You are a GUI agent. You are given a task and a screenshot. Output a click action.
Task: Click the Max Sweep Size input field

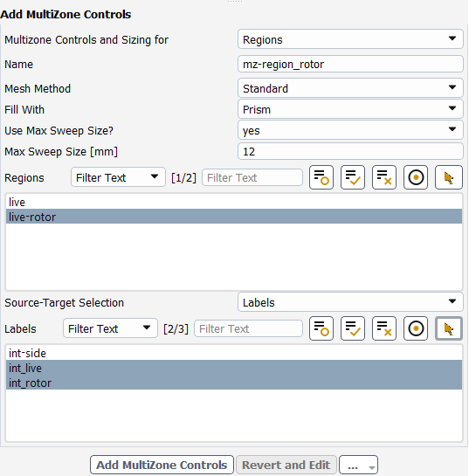click(x=350, y=151)
